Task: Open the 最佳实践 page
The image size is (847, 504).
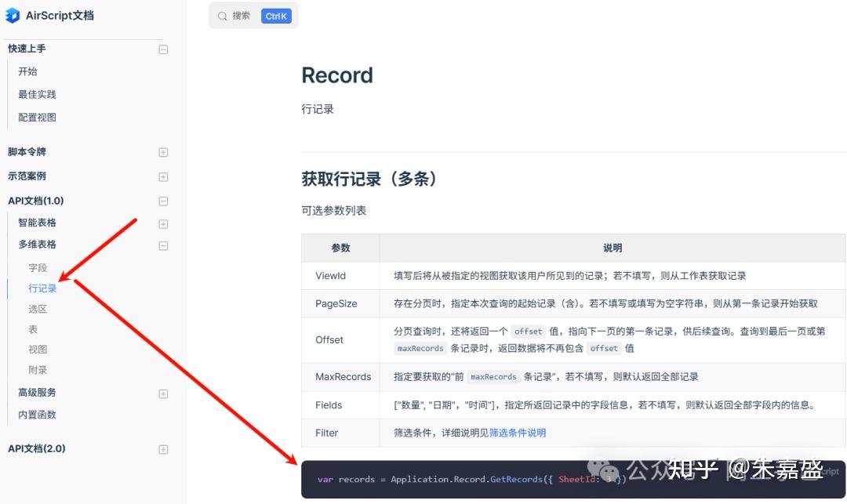Action: [38, 94]
